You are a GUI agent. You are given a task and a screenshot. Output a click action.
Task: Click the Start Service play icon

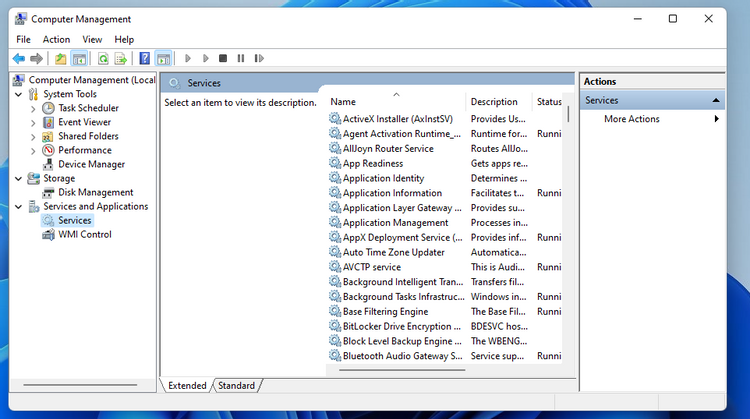(x=188, y=58)
